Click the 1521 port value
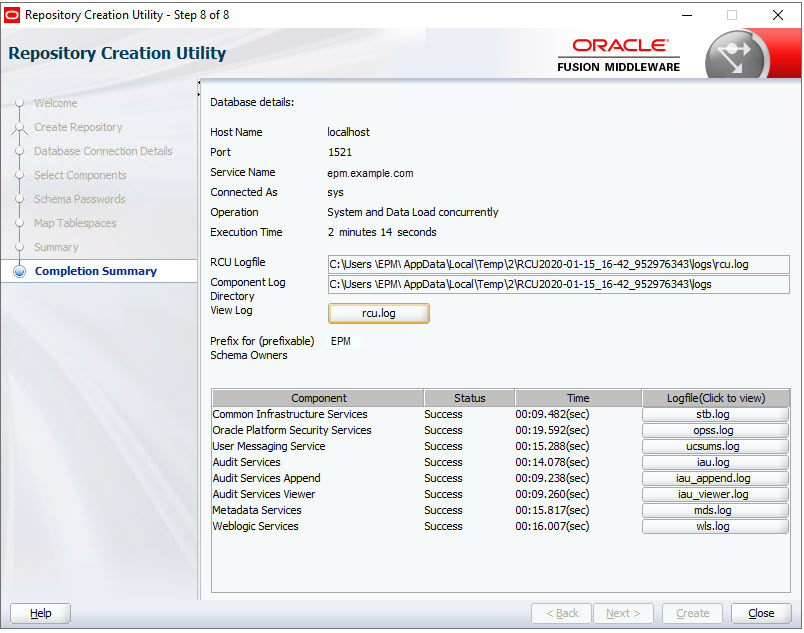This screenshot has height=633, width=804. pyautogui.click(x=340, y=152)
